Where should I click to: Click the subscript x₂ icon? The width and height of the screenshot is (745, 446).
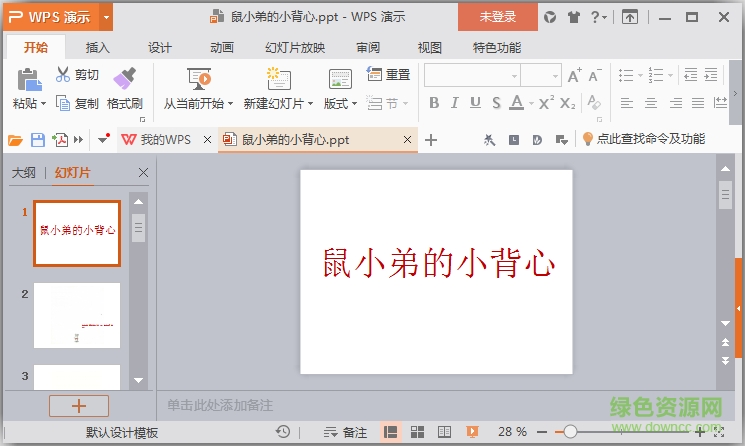coord(568,103)
